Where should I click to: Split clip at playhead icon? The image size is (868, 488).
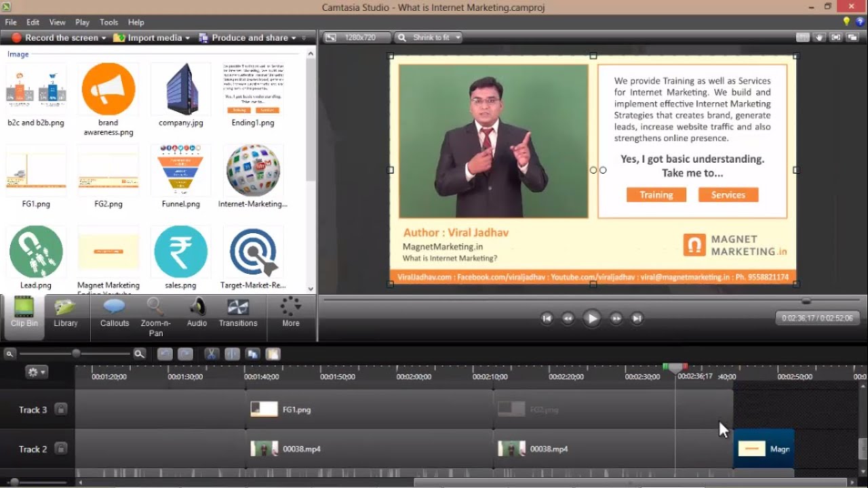point(232,354)
